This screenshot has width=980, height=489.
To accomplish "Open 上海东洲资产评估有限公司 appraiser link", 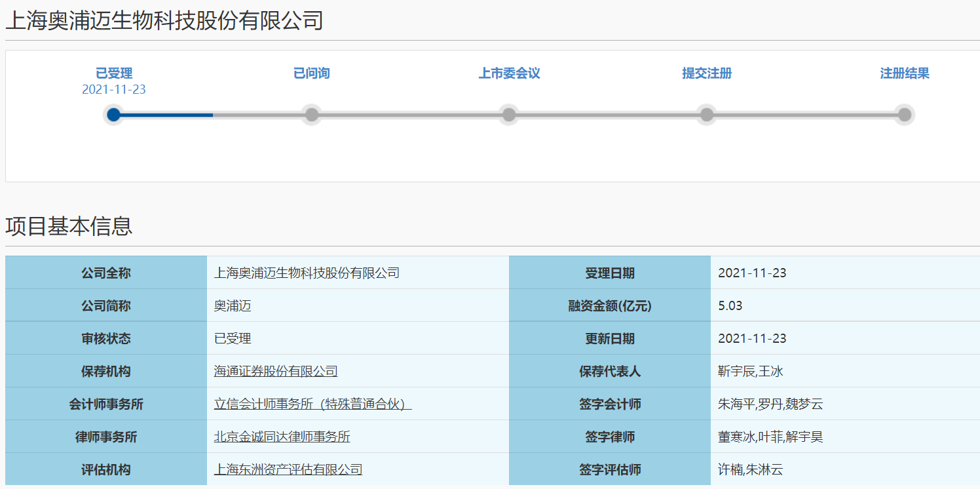I will 288,470.
